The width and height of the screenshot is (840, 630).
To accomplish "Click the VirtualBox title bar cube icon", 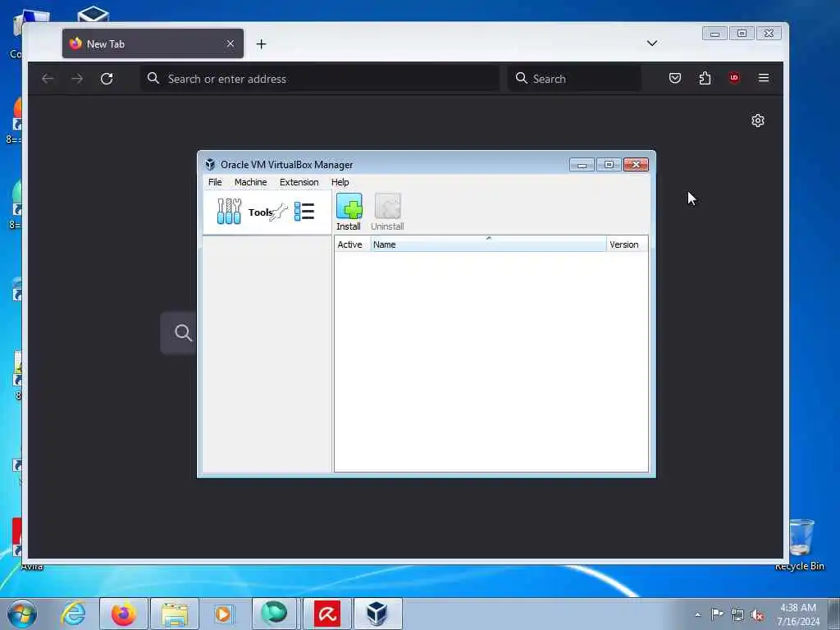I will tap(210, 164).
